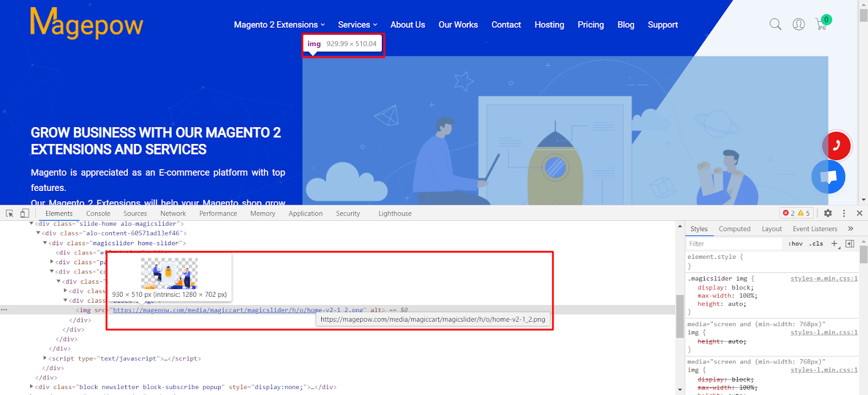Go to the About Us page
Viewport: 868px width, 395px height.
coord(408,25)
